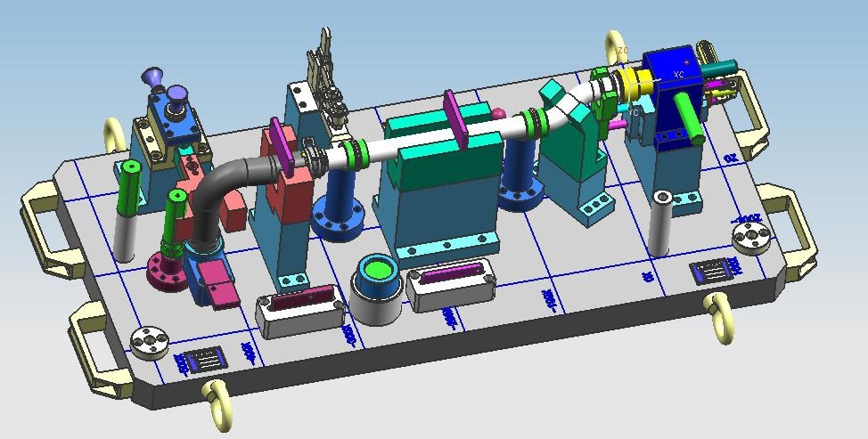Pick the blue flanged pedestal right of center clamp
This screenshot has width=868, height=439.
click(x=520, y=177)
